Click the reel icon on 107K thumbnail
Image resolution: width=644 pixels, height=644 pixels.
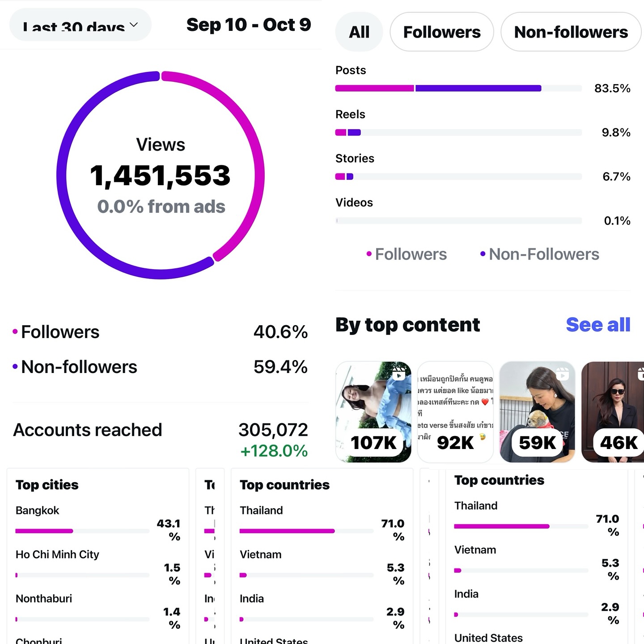coord(399,374)
